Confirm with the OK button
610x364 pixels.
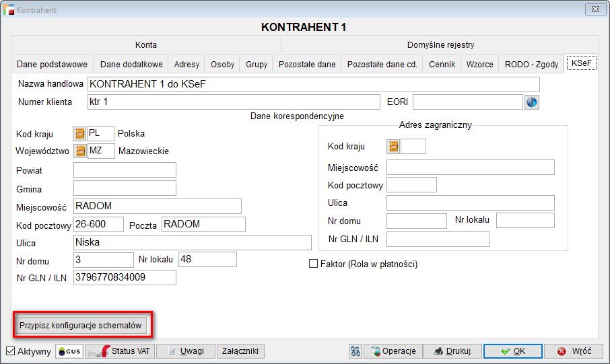[x=512, y=351]
